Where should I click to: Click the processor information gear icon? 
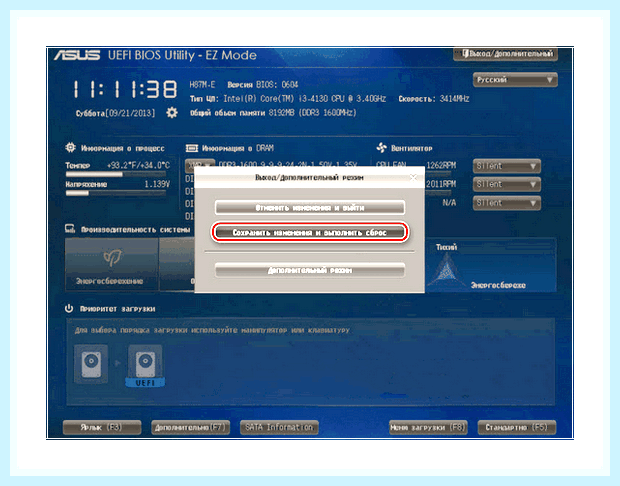tap(70, 148)
